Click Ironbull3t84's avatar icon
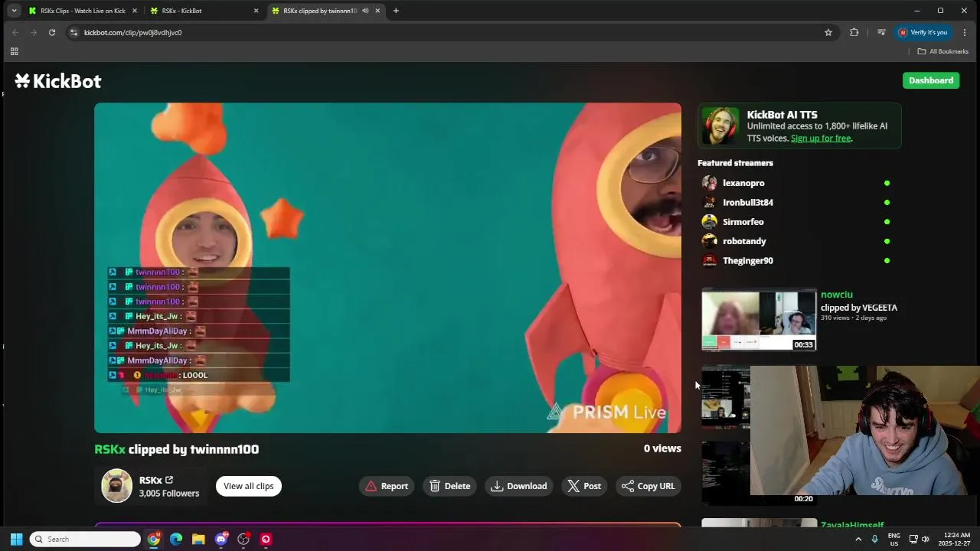The height and width of the screenshot is (551, 980). pyautogui.click(x=710, y=203)
